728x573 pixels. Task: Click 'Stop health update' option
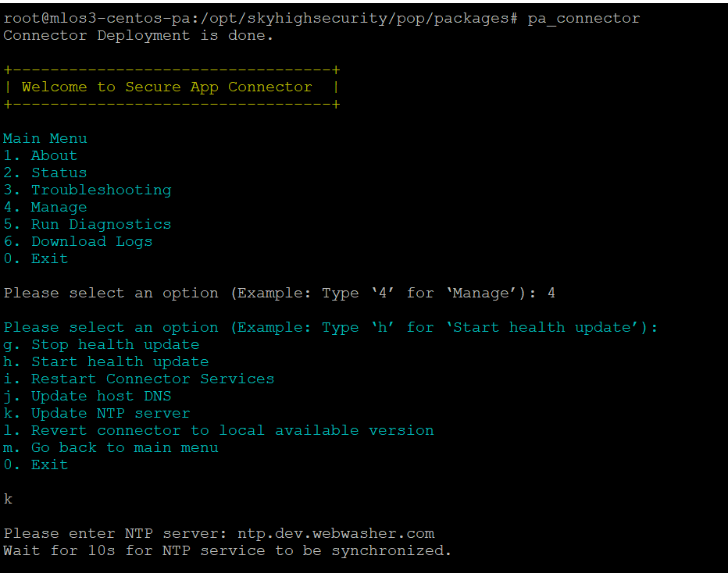101,344
